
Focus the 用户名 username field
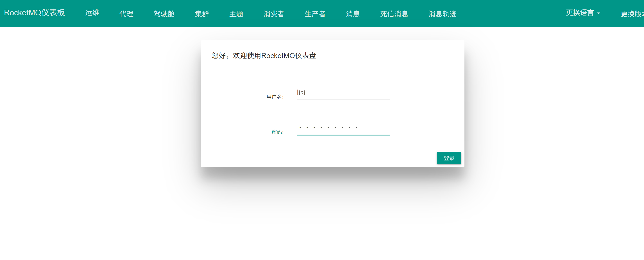click(x=343, y=93)
